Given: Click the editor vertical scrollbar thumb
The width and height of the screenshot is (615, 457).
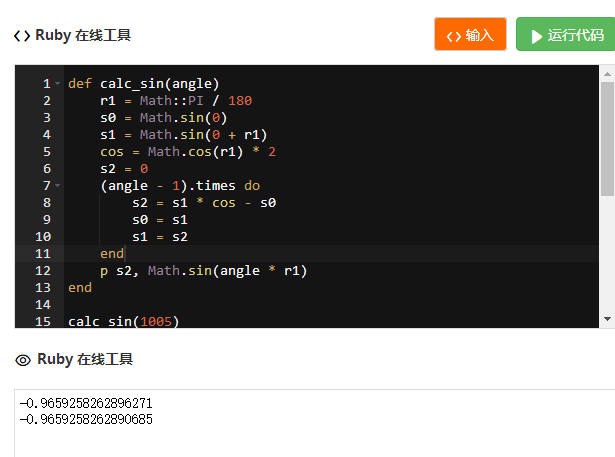Looking at the screenshot, I should click(x=607, y=139).
